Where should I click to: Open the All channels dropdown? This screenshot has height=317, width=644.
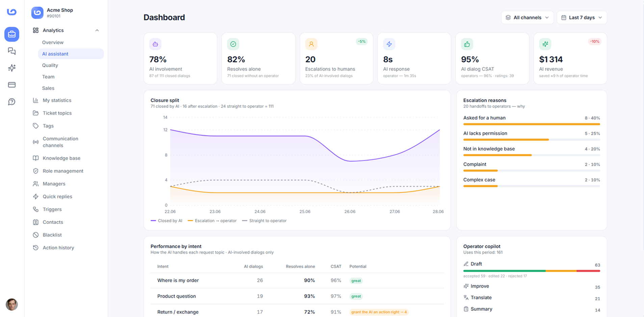(x=527, y=18)
